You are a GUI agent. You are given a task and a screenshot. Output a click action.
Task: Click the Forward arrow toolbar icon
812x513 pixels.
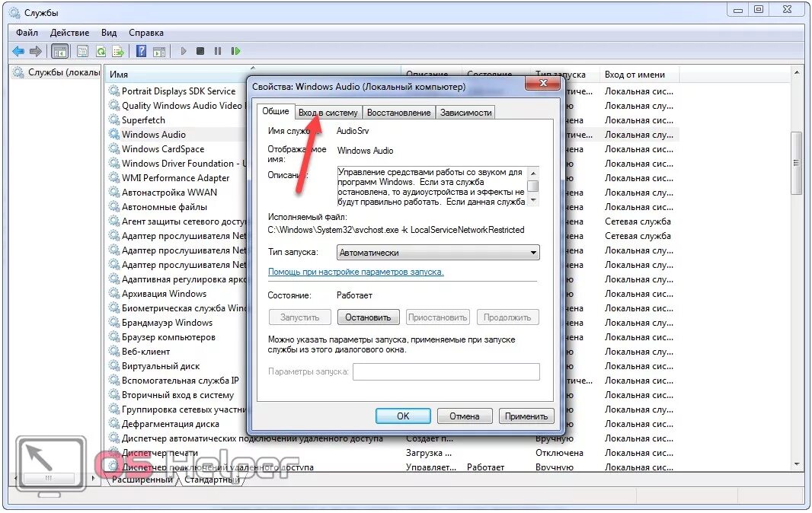36,51
